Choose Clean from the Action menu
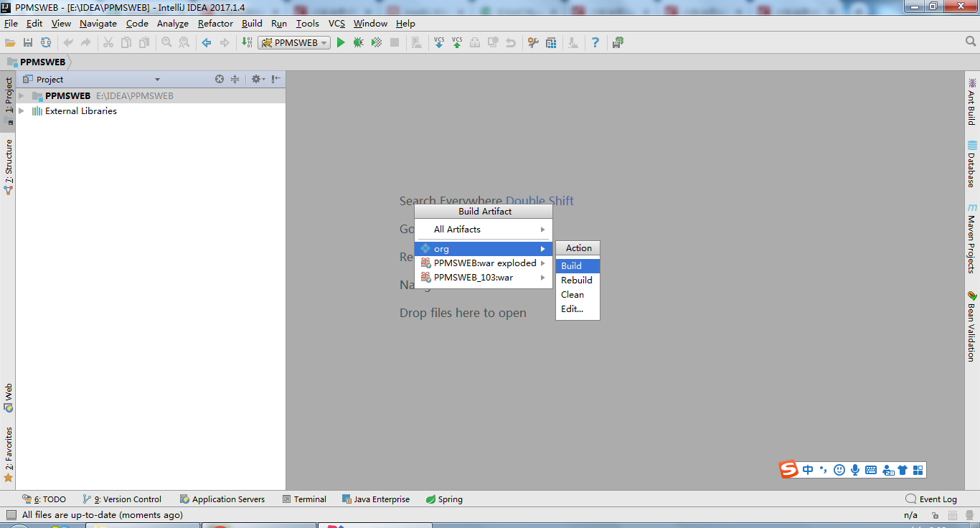980x528 pixels. point(578,294)
